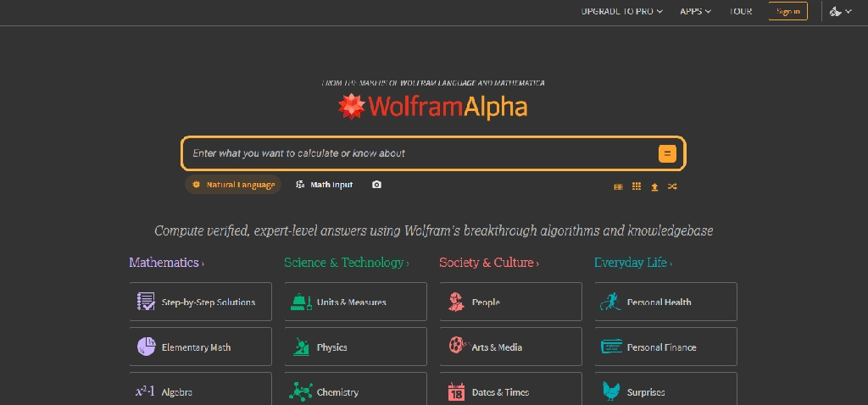Click the Personal Health runner icon

(611, 302)
